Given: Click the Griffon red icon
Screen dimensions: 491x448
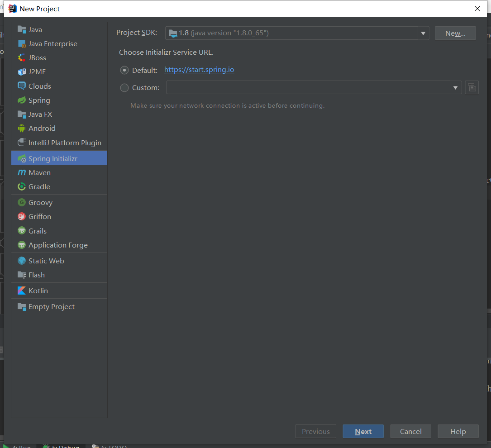Looking at the screenshot, I should coord(22,217).
